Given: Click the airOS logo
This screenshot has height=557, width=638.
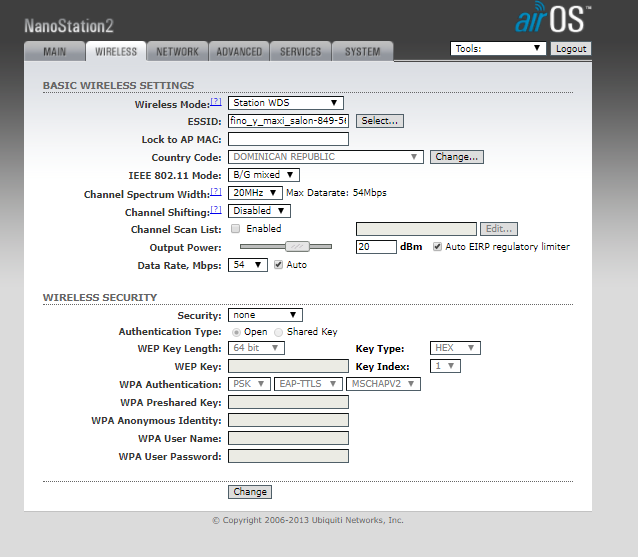Looking at the screenshot, I should point(553,17).
